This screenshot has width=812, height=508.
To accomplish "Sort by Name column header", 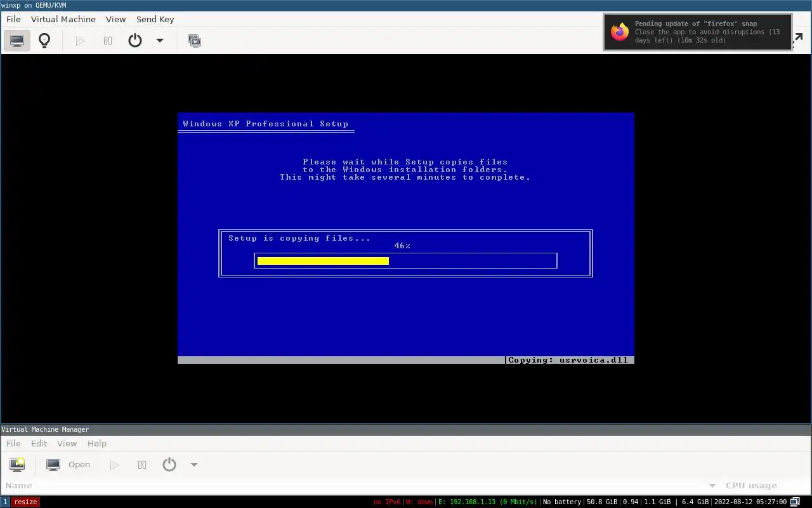I will tap(18, 486).
